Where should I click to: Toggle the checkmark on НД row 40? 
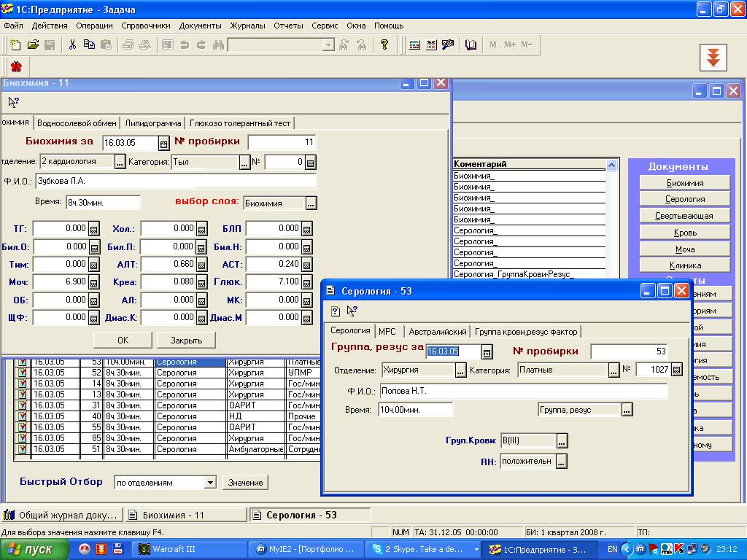pos(22,416)
